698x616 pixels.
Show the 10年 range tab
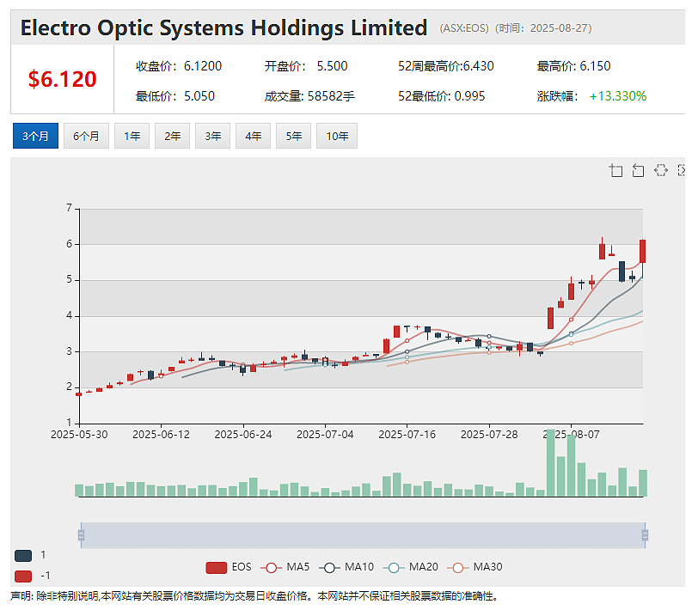337,136
